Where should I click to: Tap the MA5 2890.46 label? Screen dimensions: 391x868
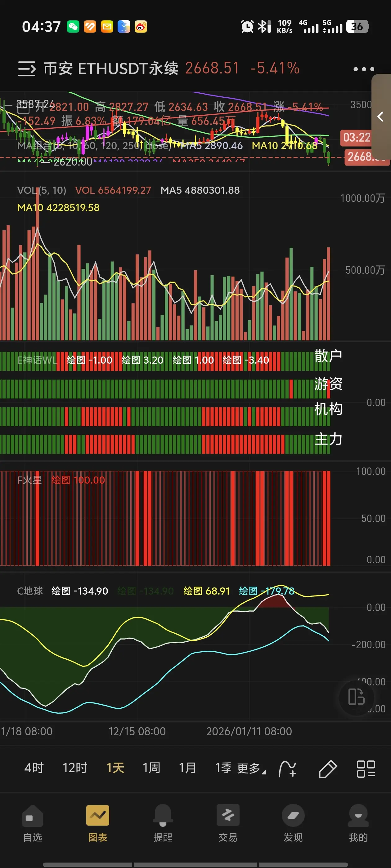pyautogui.click(x=212, y=146)
